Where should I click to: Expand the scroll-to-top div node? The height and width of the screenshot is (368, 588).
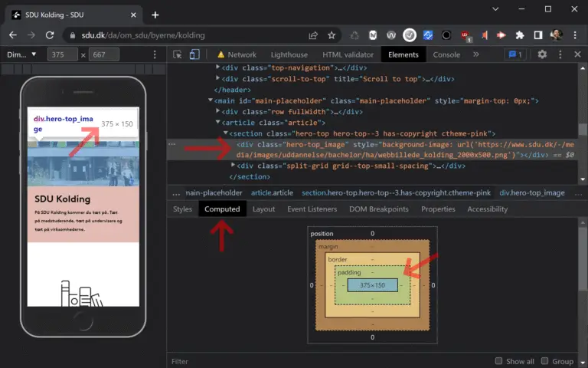(217, 78)
